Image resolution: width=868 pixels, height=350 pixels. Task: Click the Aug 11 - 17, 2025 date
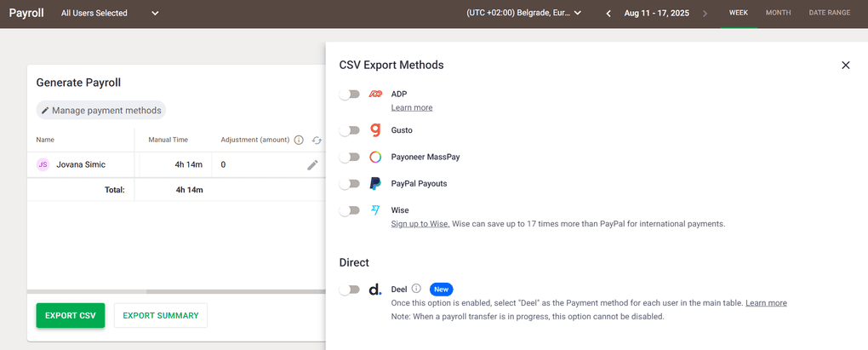pos(657,14)
